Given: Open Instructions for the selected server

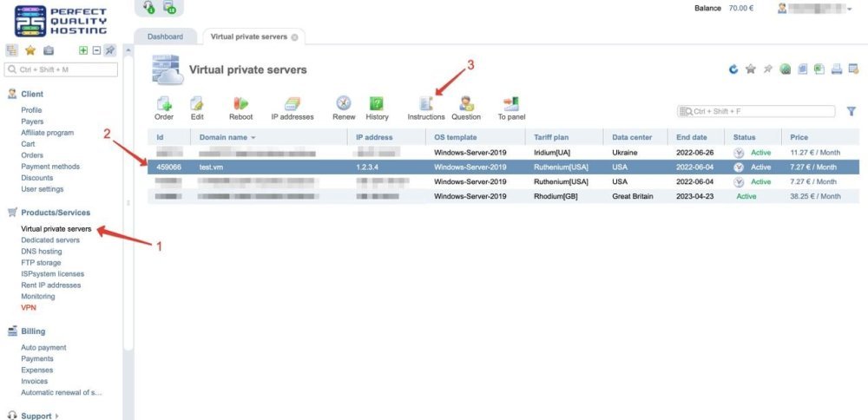Looking at the screenshot, I should pyautogui.click(x=425, y=108).
